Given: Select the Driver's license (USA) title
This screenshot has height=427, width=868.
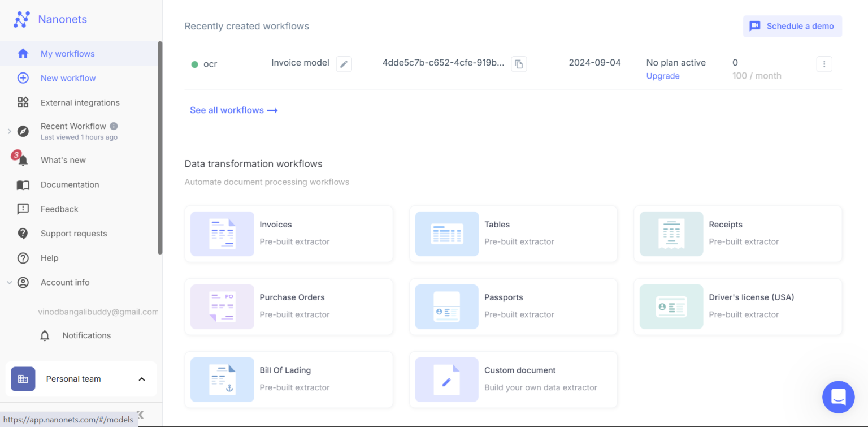Looking at the screenshot, I should click(752, 297).
